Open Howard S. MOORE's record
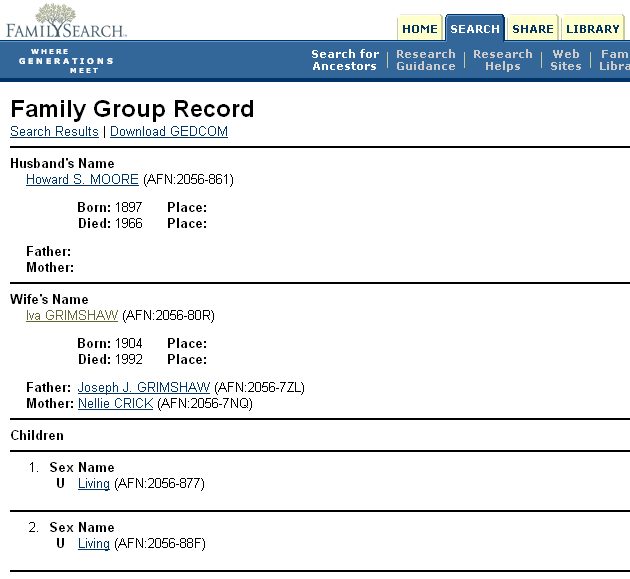630x579 pixels. point(82,180)
